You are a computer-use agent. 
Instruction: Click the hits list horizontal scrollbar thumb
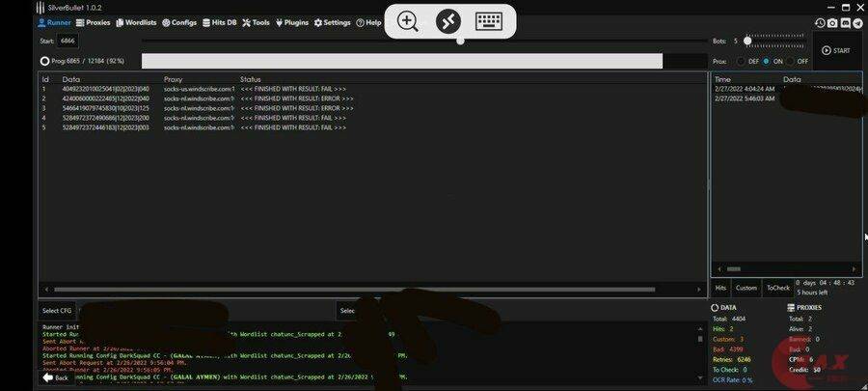(734, 269)
